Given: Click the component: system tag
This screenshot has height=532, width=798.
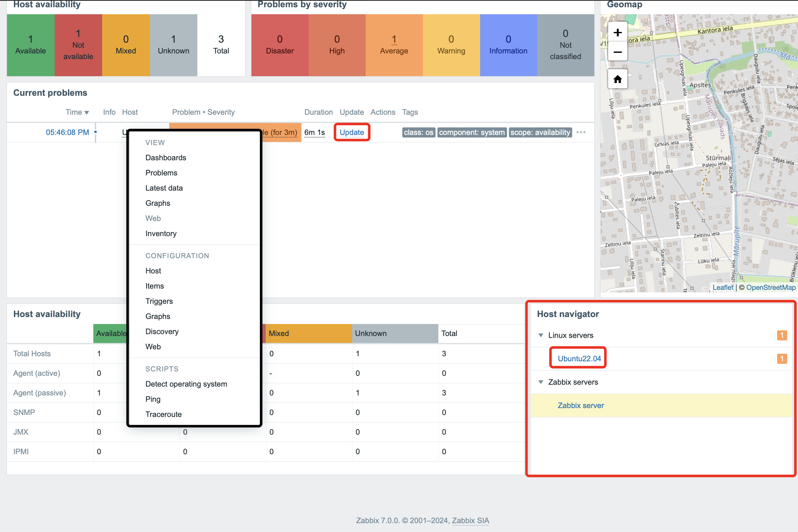Looking at the screenshot, I should [472, 132].
